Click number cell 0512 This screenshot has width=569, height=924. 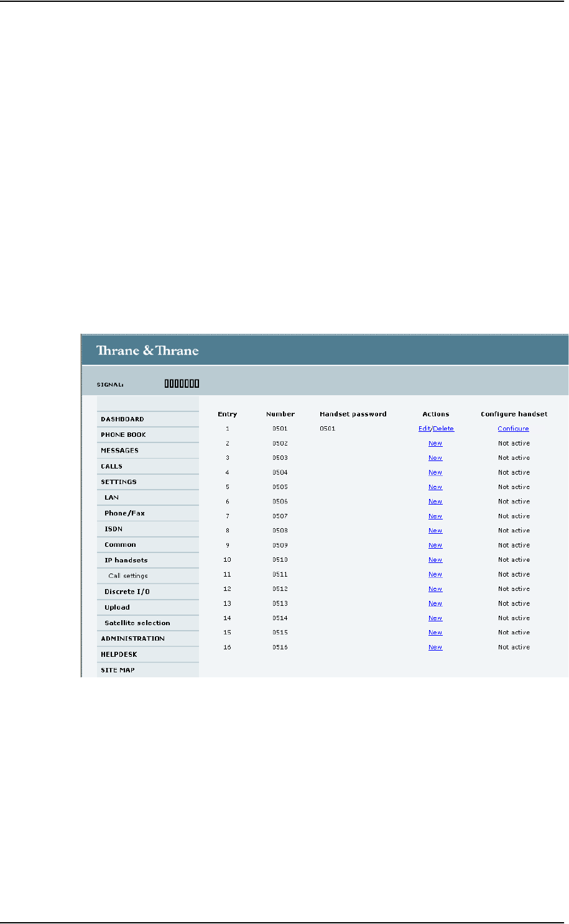pyautogui.click(x=280, y=589)
